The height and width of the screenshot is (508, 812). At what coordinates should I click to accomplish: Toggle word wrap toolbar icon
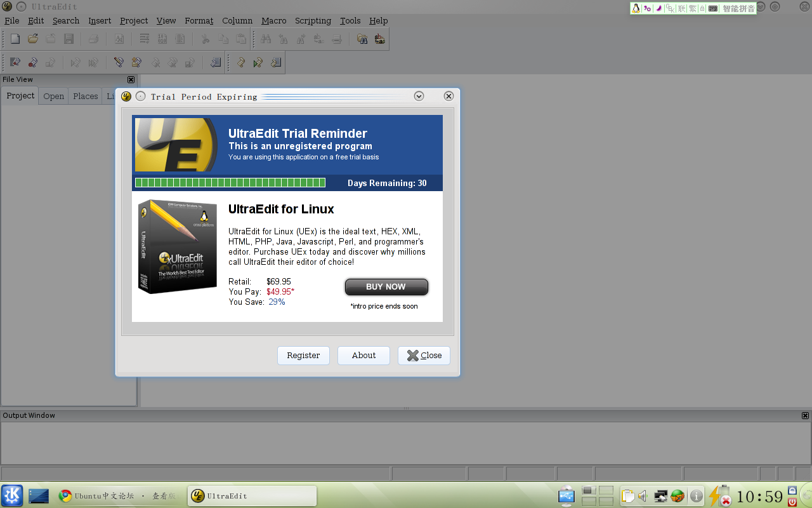(x=145, y=39)
